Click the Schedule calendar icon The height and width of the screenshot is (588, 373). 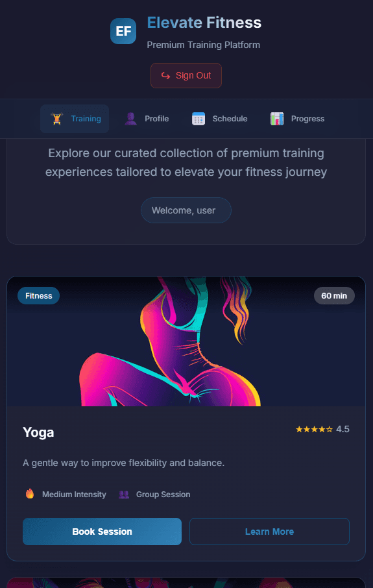[199, 119]
